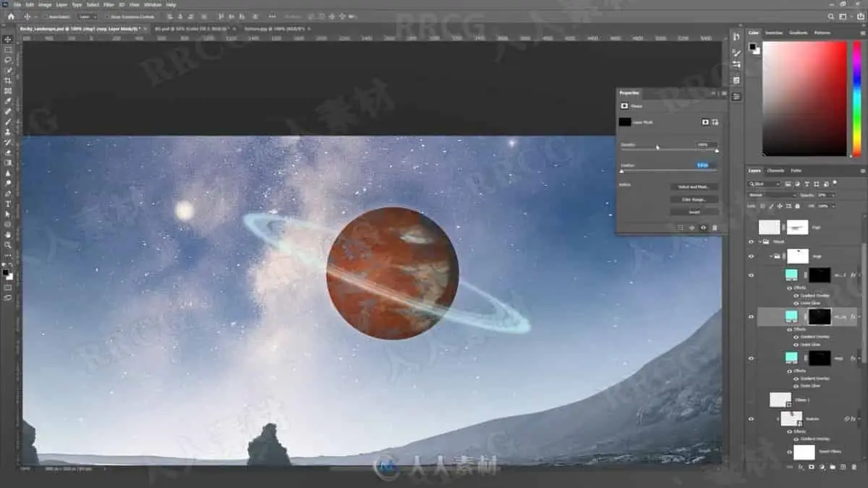Viewport: 868px width, 488px height.
Task: Toggle visibility of the rings subgroup
Action: [x=751, y=256]
